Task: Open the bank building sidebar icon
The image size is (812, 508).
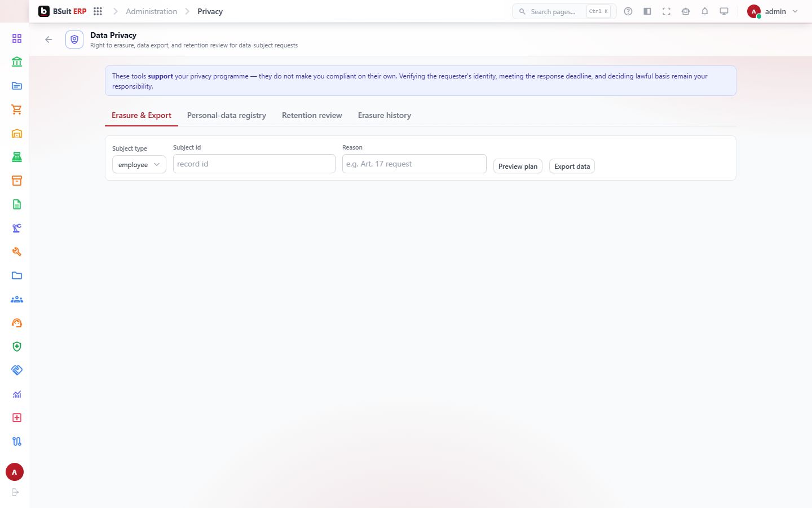Action: click(x=17, y=62)
